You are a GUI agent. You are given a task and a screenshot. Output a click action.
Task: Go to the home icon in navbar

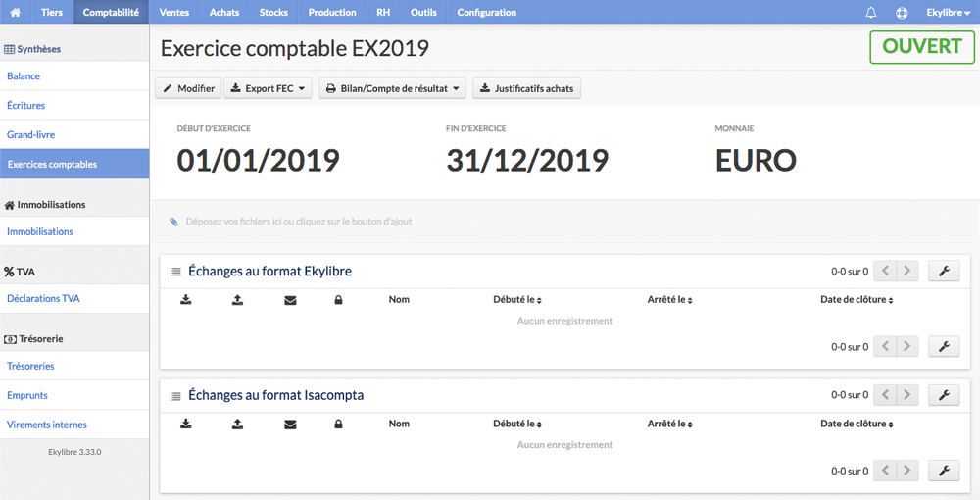tap(16, 12)
